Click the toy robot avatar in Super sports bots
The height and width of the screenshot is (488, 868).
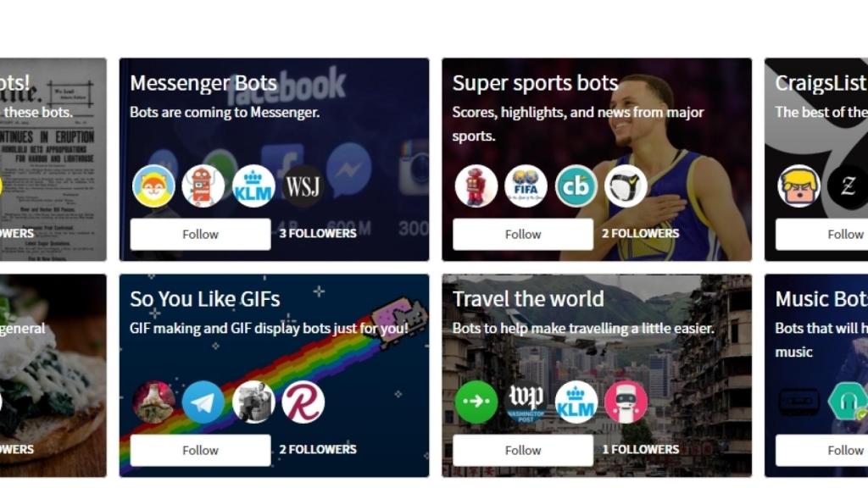(x=476, y=186)
